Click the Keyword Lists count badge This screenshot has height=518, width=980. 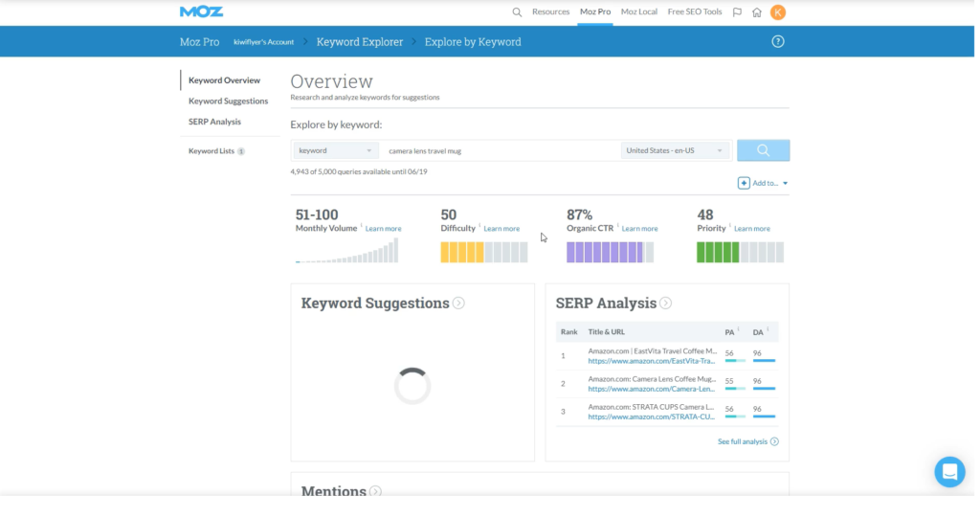point(241,151)
